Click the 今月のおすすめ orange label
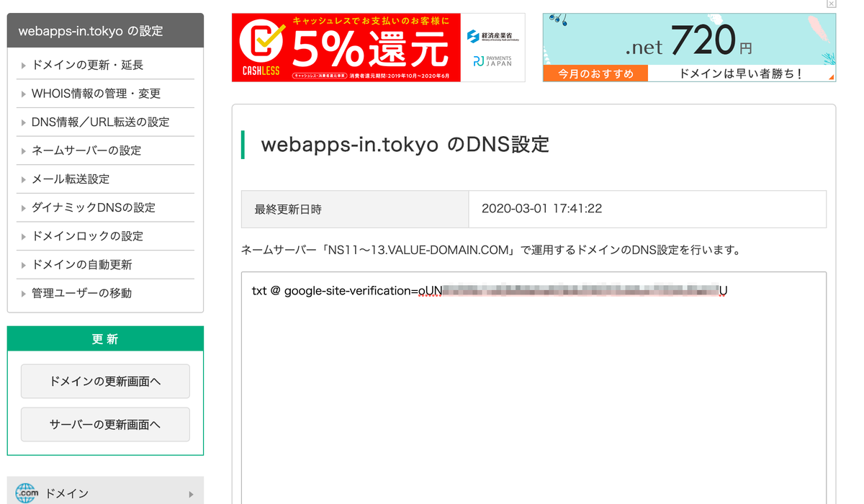This screenshot has width=864, height=504. pyautogui.click(x=595, y=73)
